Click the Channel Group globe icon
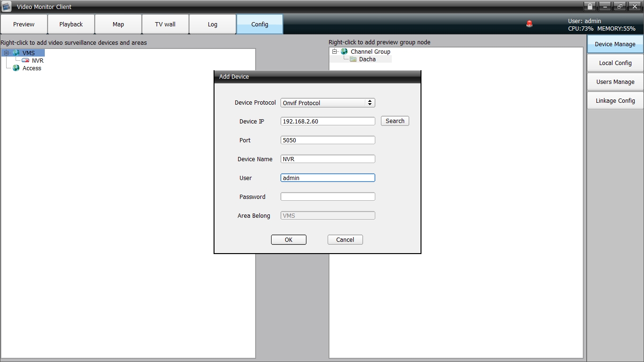 pyautogui.click(x=344, y=51)
